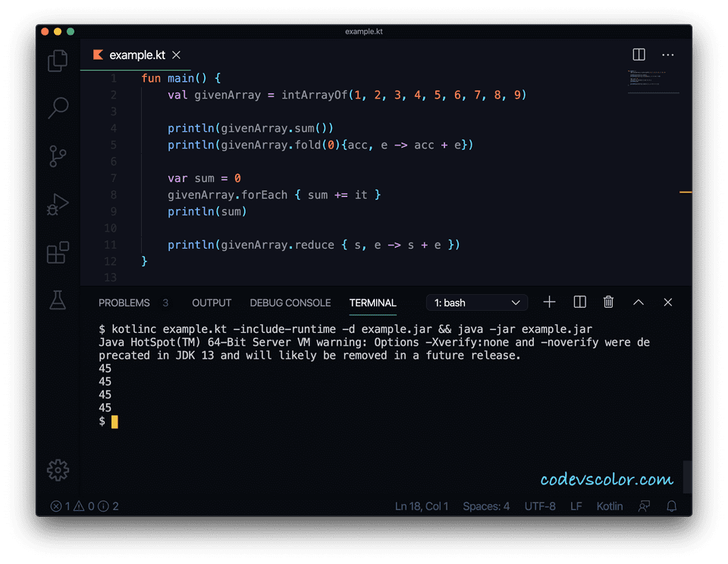Open split terminal dropdown control
Image resolution: width=728 pixels, height=564 pixels.
579,302
